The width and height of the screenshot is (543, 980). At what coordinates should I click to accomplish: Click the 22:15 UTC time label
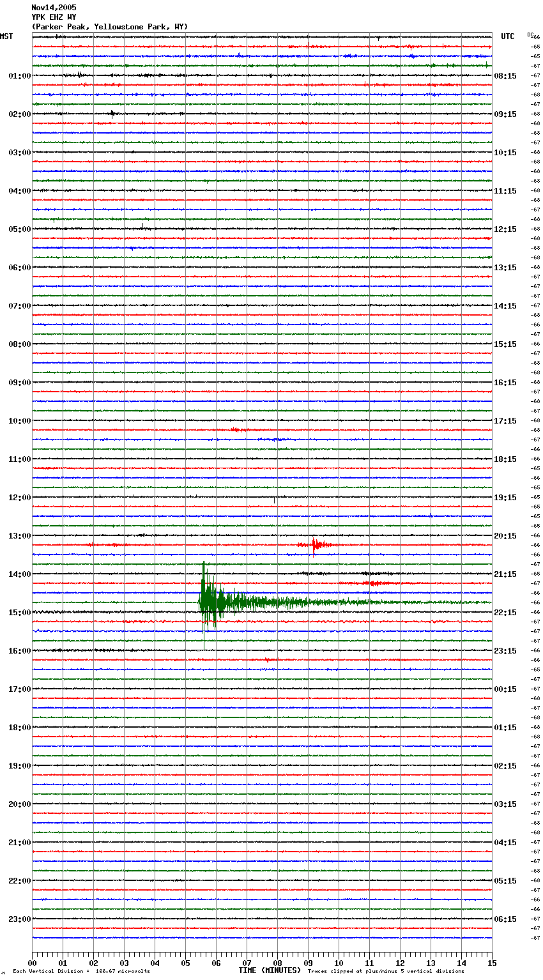click(x=505, y=613)
